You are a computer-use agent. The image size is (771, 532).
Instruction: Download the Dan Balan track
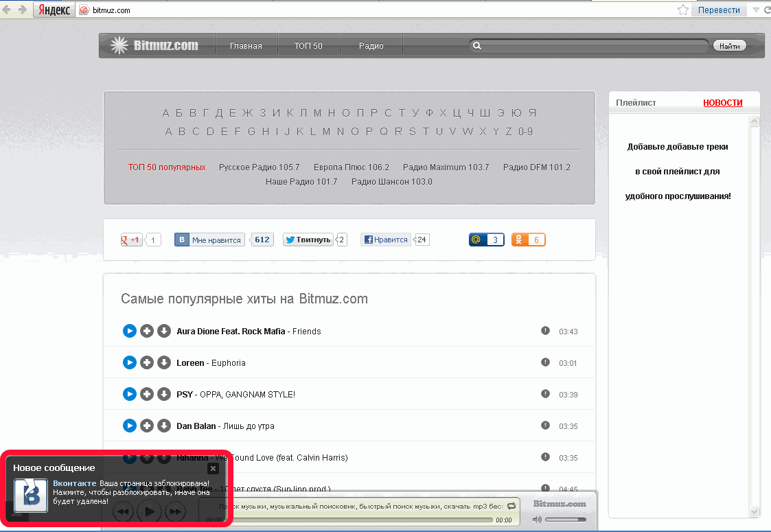163,426
